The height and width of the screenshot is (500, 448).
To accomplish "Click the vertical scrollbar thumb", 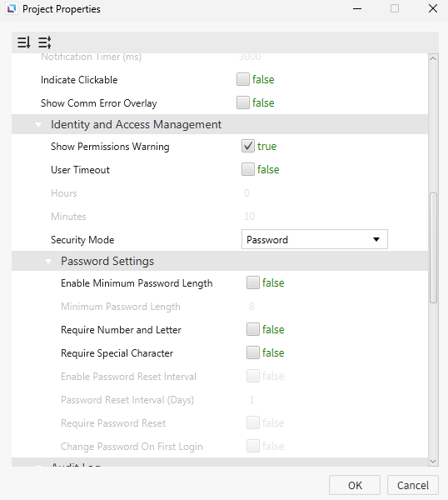I will point(433,247).
